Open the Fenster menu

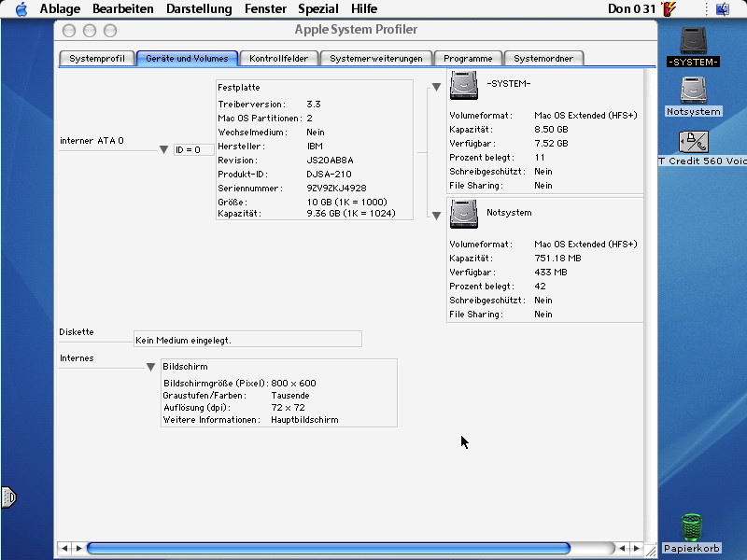[265, 9]
